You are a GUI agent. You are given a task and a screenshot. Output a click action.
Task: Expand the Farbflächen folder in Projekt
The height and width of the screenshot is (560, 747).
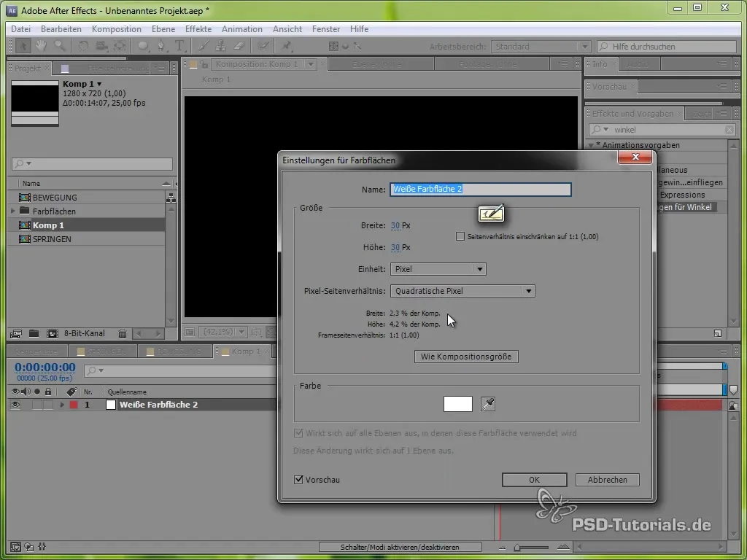(13, 211)
